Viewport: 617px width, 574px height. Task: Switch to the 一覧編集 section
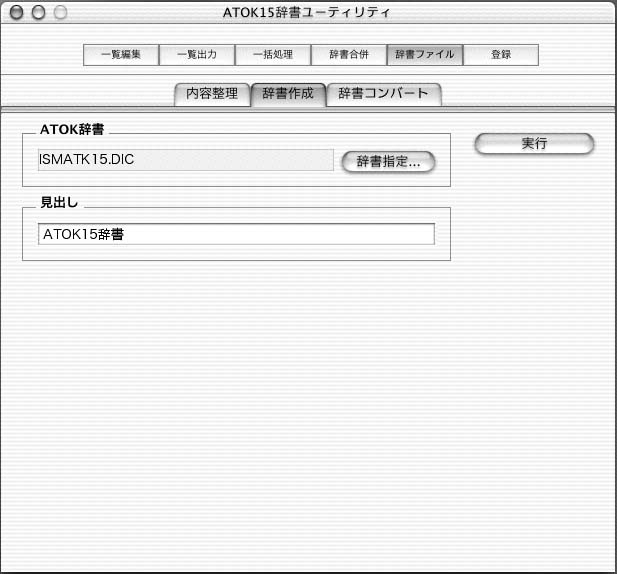(x=121, y=55)
